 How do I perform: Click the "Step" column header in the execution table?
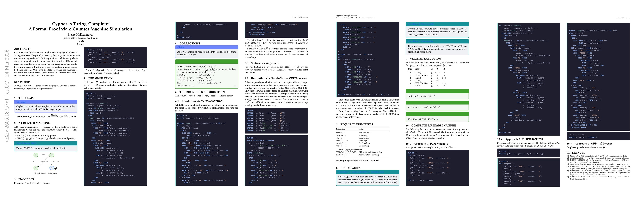click(410, 69)
